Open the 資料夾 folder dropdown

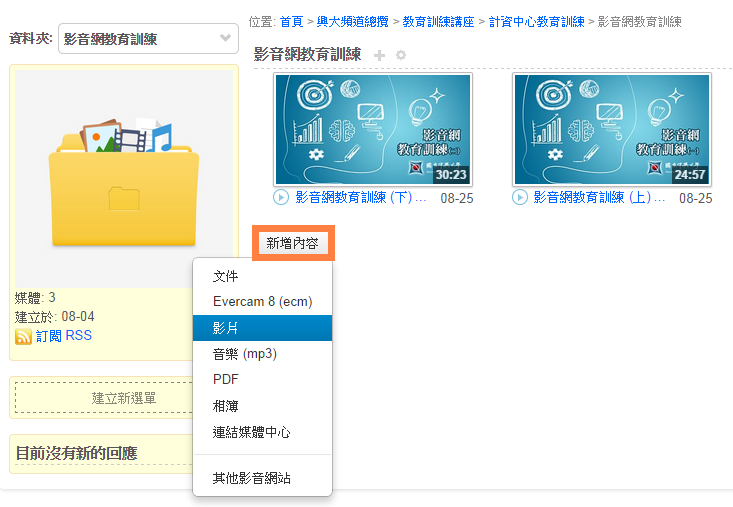point(148,39)
